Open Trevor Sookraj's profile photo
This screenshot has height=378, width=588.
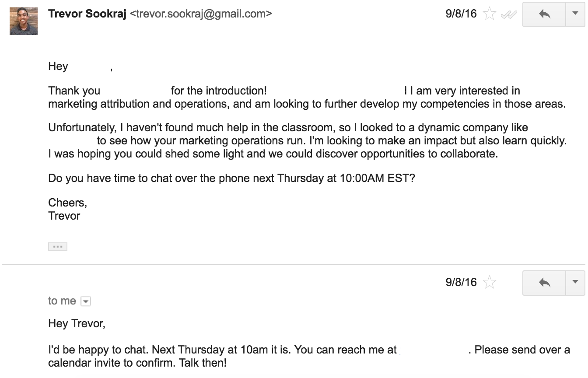(24, 21)
